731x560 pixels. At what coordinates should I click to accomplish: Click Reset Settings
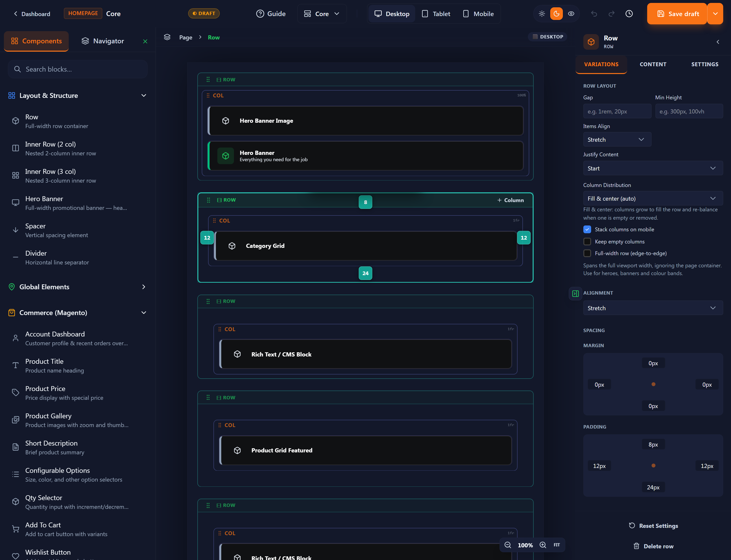point(653,526)
